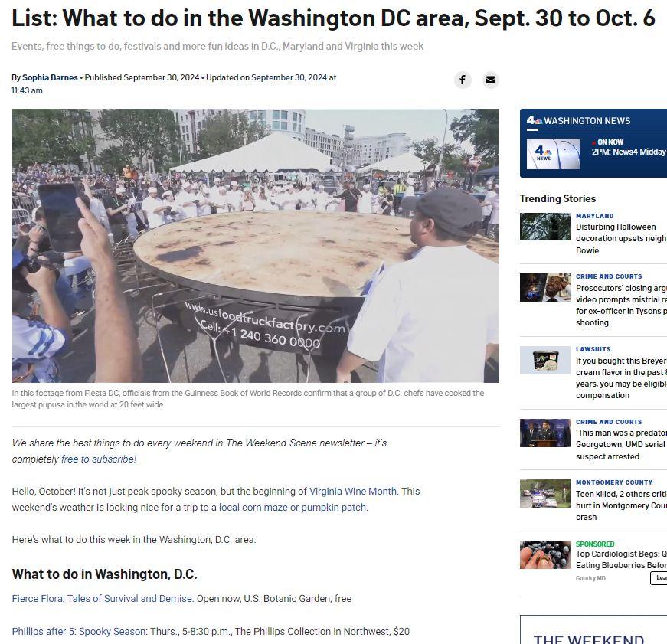This screenshot has width=667, height=644.
Task: Open Prosecutors' closing argument mistrial story
Action: (x=622, y=305)
